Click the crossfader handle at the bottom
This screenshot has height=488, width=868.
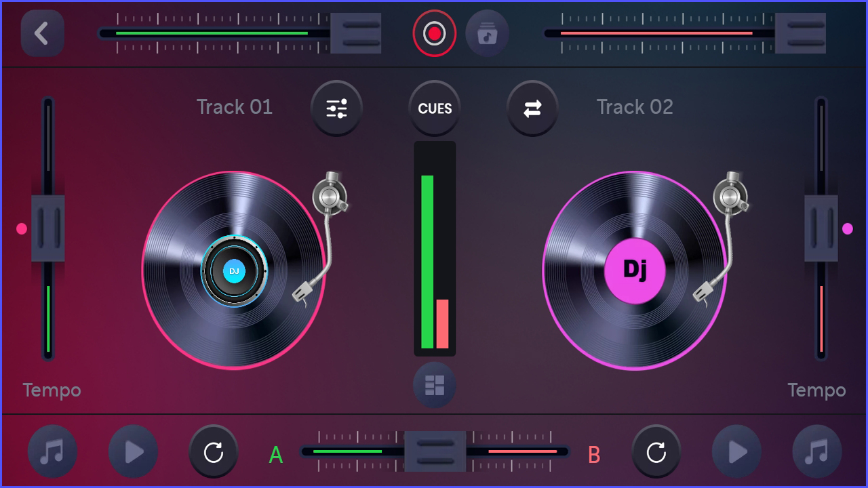click(x=435, y=451)
